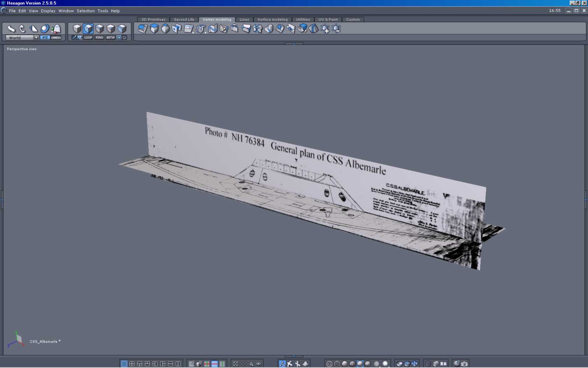This screenshot has height=368, width=588.
Task: Open the Help menu
Action: click(115, 11)
